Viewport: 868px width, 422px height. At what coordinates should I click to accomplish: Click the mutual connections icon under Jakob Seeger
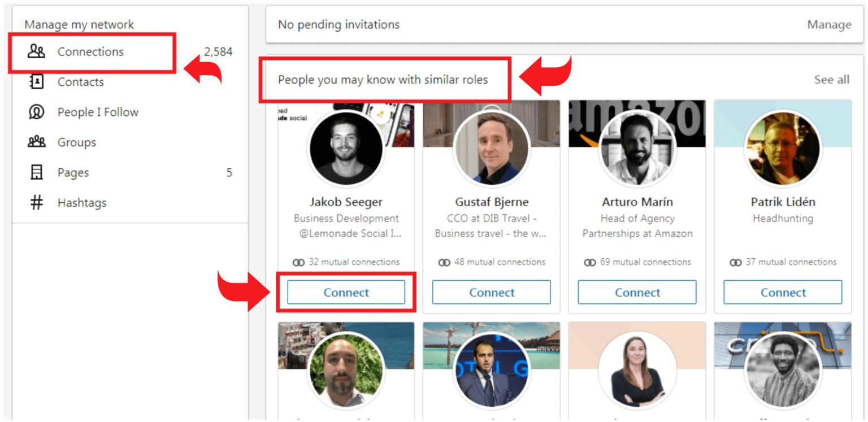[x=299, y=262]
